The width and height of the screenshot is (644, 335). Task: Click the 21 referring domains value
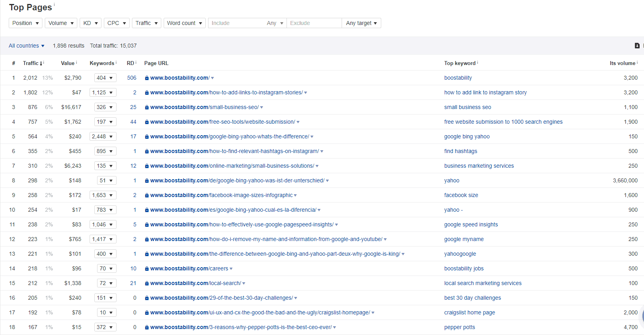point(133,283)
